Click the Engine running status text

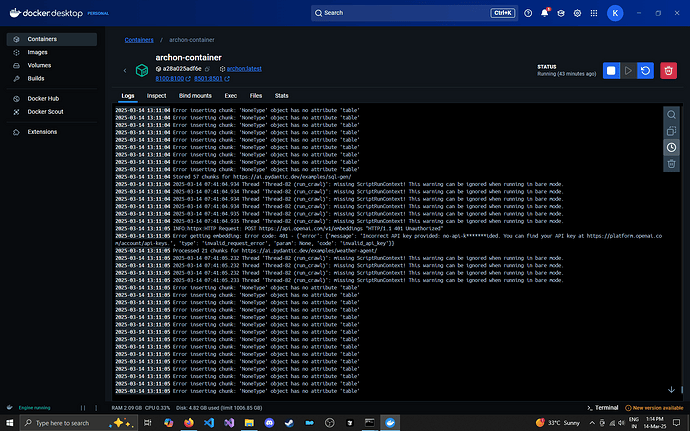point(34,408)
